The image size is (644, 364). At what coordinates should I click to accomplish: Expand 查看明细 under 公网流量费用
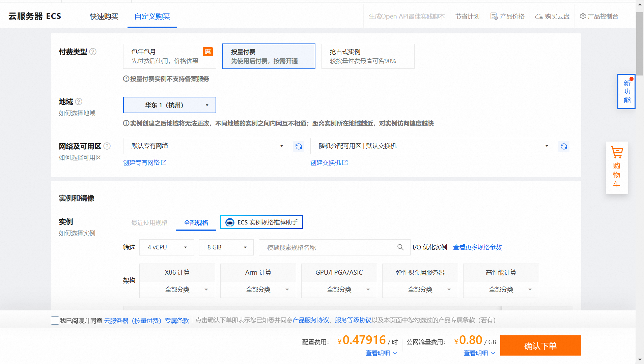pos(479,353)
